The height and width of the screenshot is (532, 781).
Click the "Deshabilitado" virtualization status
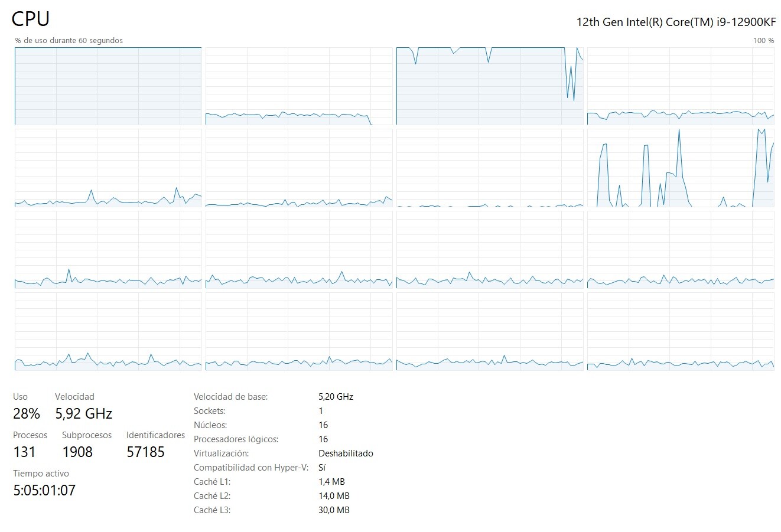[x=346, y=453]
